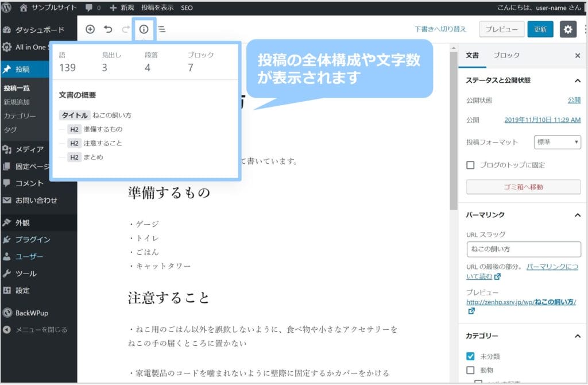The image size is (588, 385).
Task: Open the 投稿フォーマット dropdown
Action: tap(557, 142)
